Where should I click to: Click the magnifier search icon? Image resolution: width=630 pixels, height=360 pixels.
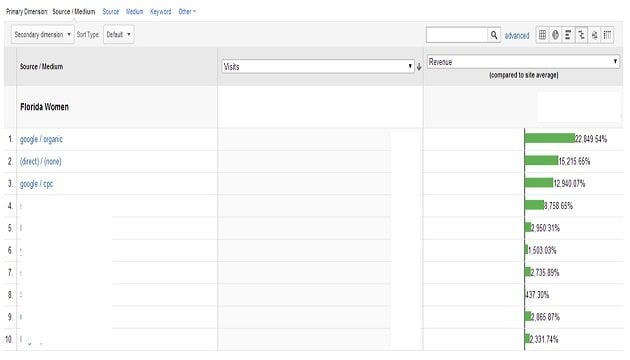[x=494, y=35]
